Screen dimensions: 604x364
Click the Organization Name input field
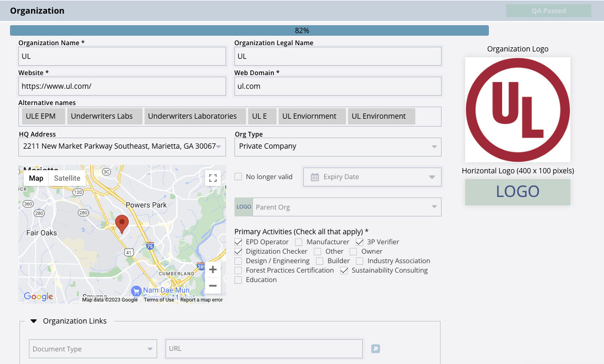(x=122, y=56)
